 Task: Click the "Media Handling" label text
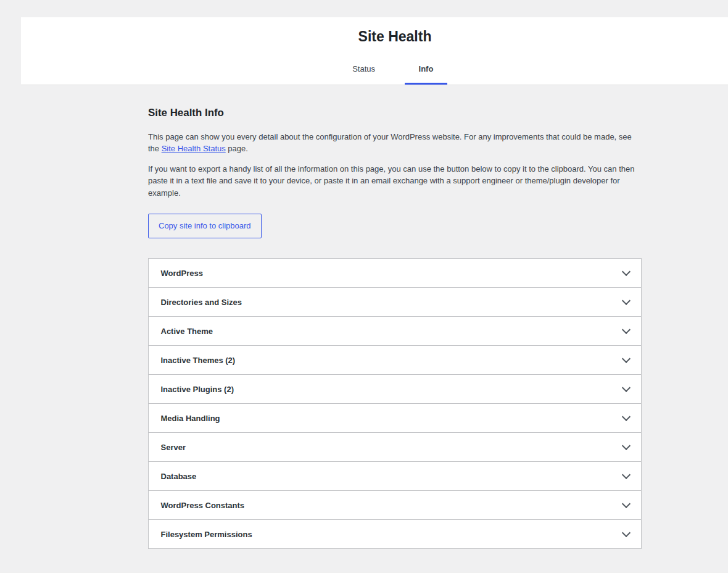click(191, 419)
